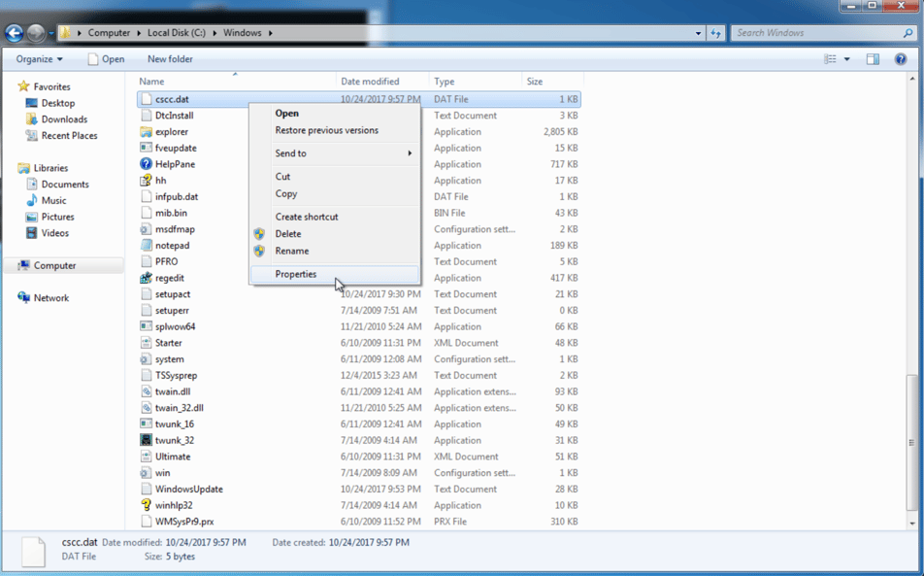Choose Create shortcut in the context menu
This screenshot has width=924, height=576.
(x=334, y=217)
